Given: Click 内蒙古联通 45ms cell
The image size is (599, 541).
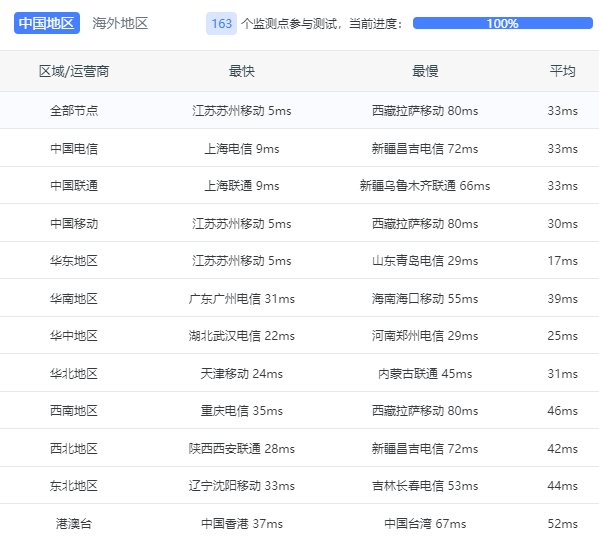Looking at the screenshot, I should click(x=425, y=373).
